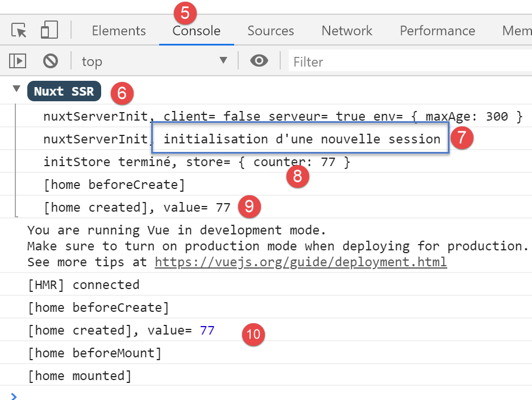This screenshot has height=400, width=532.
Task: Go to the Network tab
Action: pyautogui.click(x=347, y=31)
